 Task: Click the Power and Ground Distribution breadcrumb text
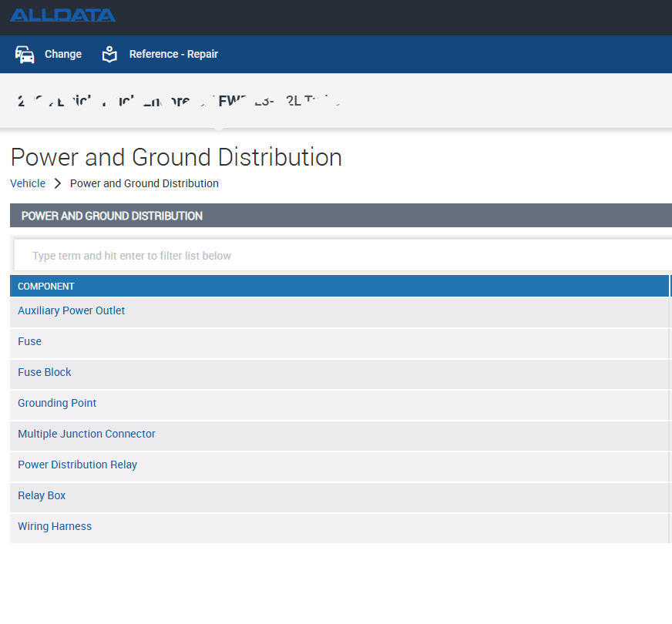(144, 183)
